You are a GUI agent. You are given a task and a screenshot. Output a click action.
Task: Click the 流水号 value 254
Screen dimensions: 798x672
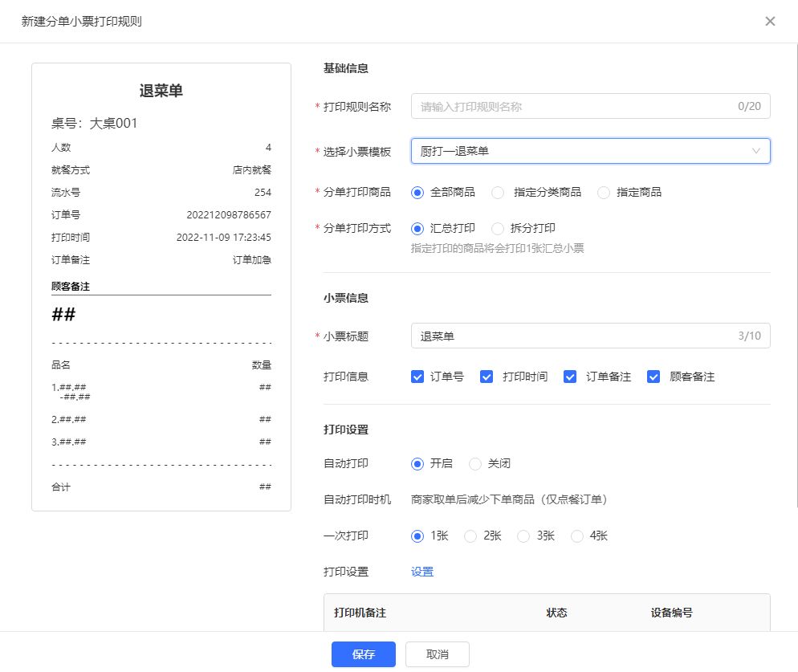[x=263, y=193]
